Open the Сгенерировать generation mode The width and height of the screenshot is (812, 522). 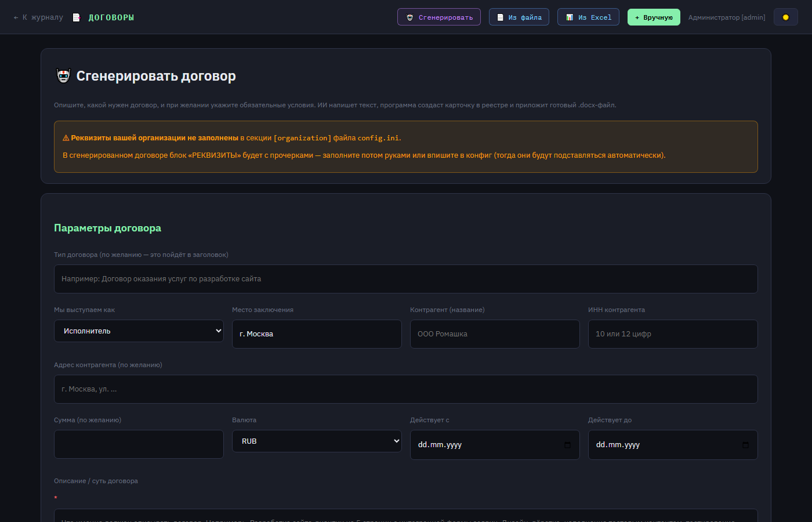439,17
